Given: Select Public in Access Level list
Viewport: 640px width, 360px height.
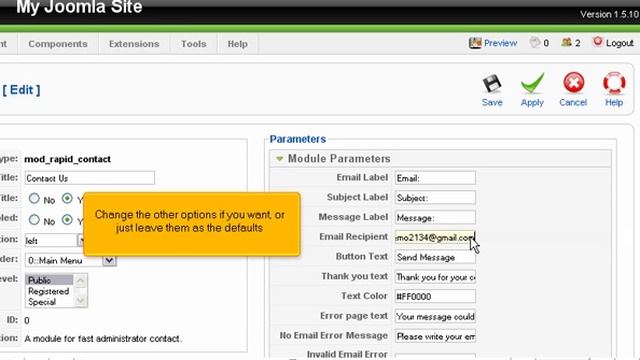Looking at the screenshot, I should pos(49,280).
